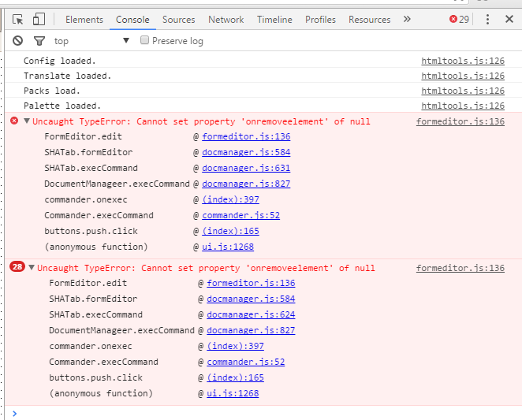The image size is (522, 420).
Task: Show more tabs with the double chevron
Action: coord(407,19)
